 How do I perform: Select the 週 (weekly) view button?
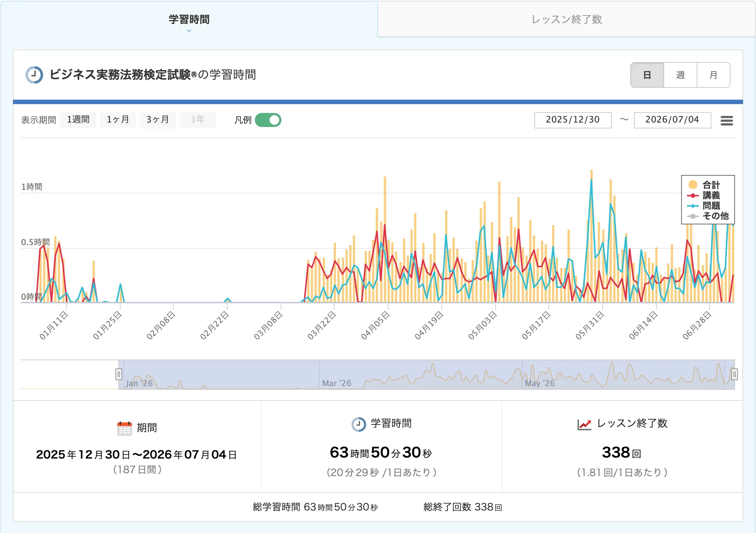tap(680, 75)
